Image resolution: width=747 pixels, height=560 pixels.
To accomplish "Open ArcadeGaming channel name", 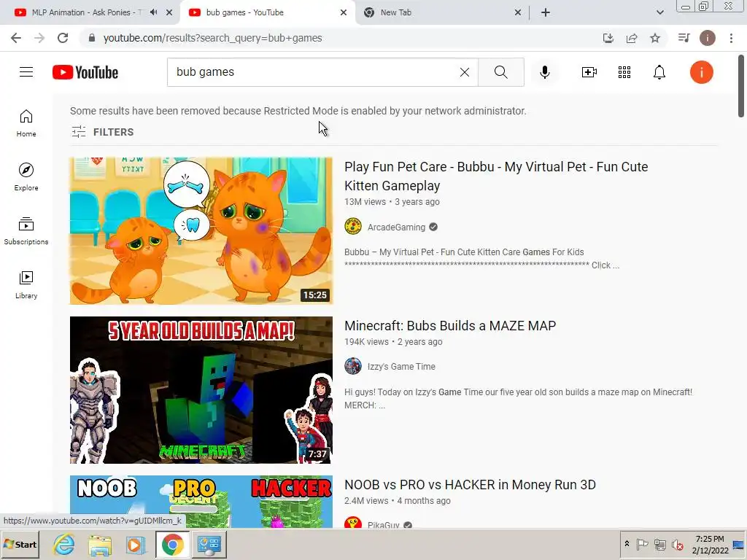I will click(x=396, y=227).
